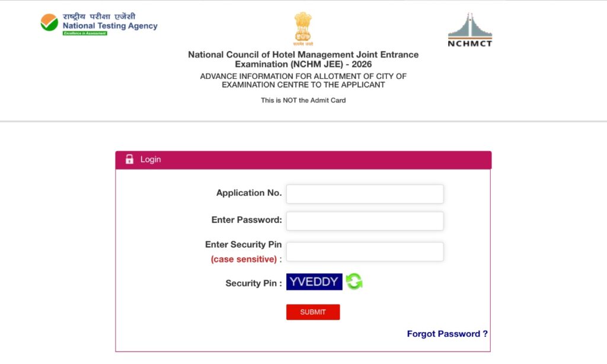Image resolution: width=607 pixels, height=364 pixels.
Task: Click the padlock icon in Login header
Action: (129, 159)
